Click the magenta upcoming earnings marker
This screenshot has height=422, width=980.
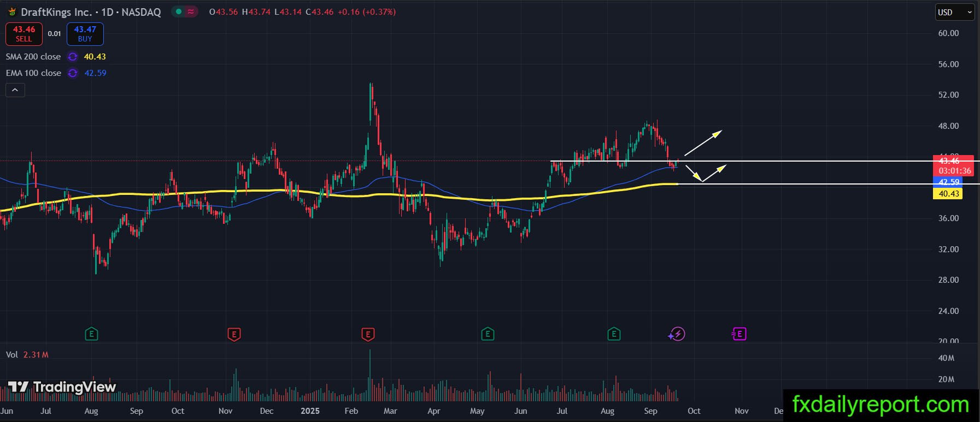point(739,334)
